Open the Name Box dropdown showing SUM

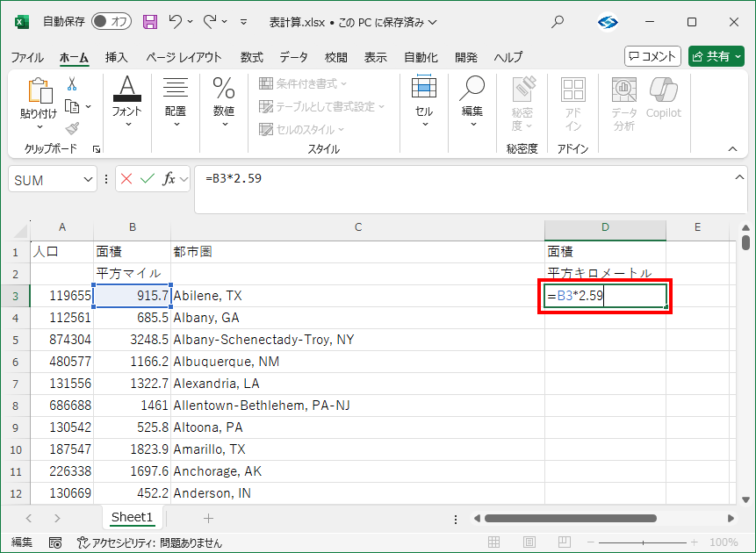(88, 180)
